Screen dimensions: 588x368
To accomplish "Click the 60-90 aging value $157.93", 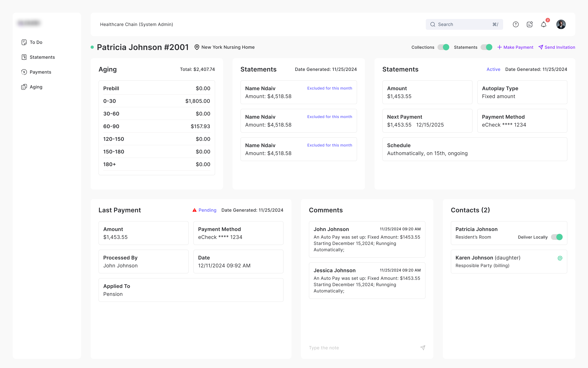I will [200, 126].
